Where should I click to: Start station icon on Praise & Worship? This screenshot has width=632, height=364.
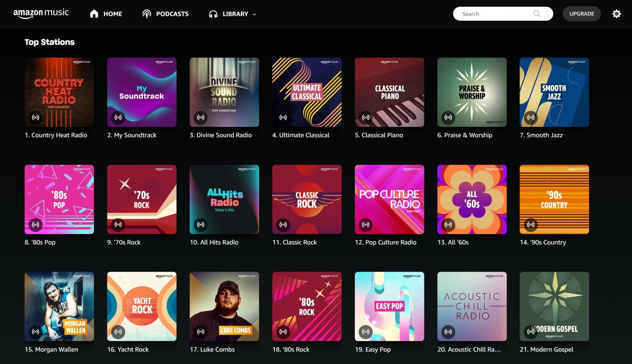click(448, 117)
